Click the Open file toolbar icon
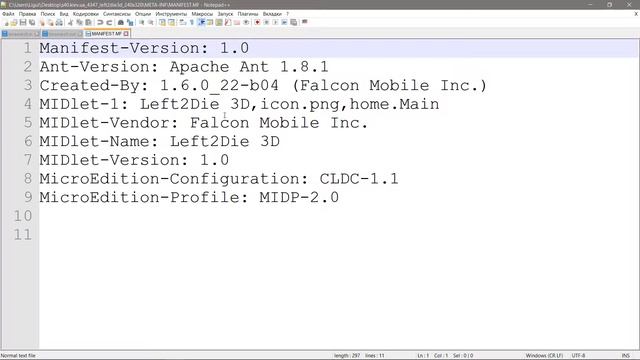640x360 pixels. coord(14,22)
